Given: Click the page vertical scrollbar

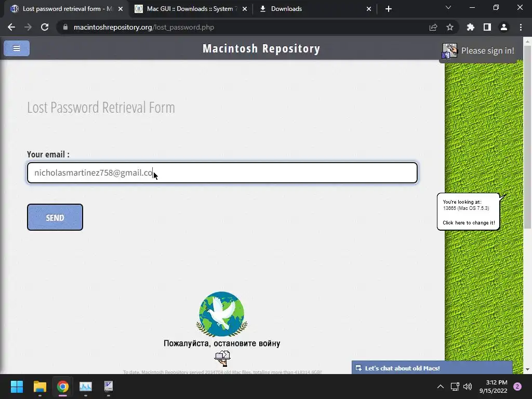Looking at the screenshot, I should 527,137.
